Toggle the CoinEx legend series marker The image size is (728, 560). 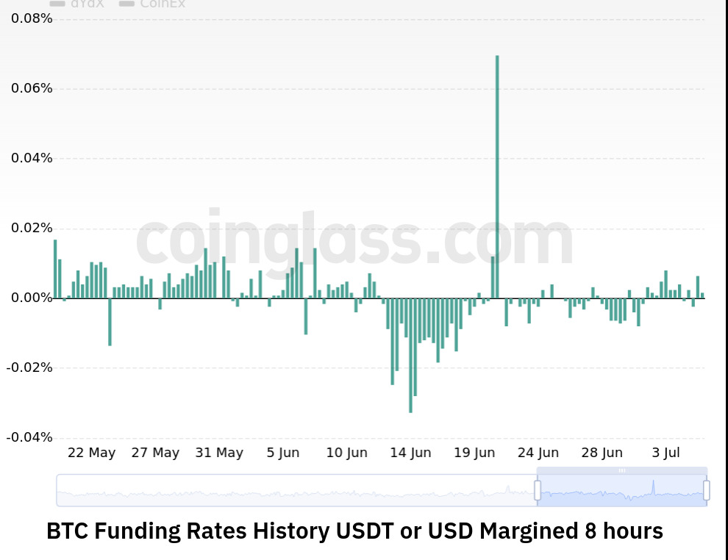(127, 4)
